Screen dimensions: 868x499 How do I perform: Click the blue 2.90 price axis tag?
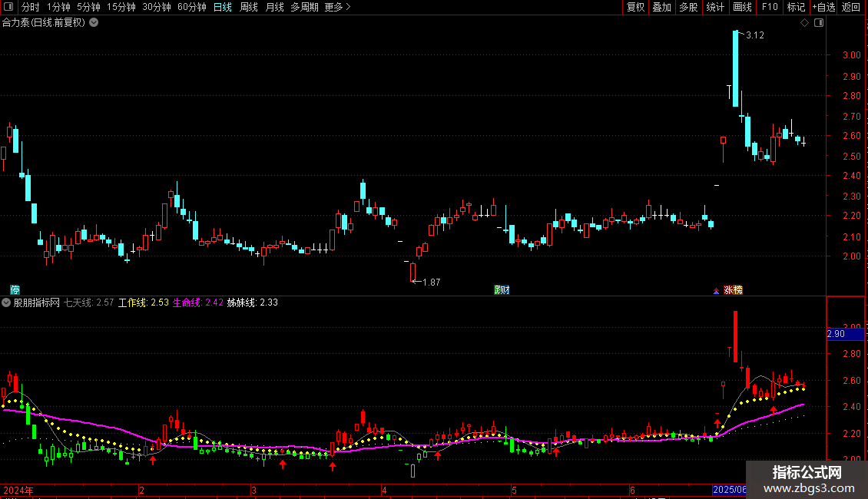click(845, 334)
